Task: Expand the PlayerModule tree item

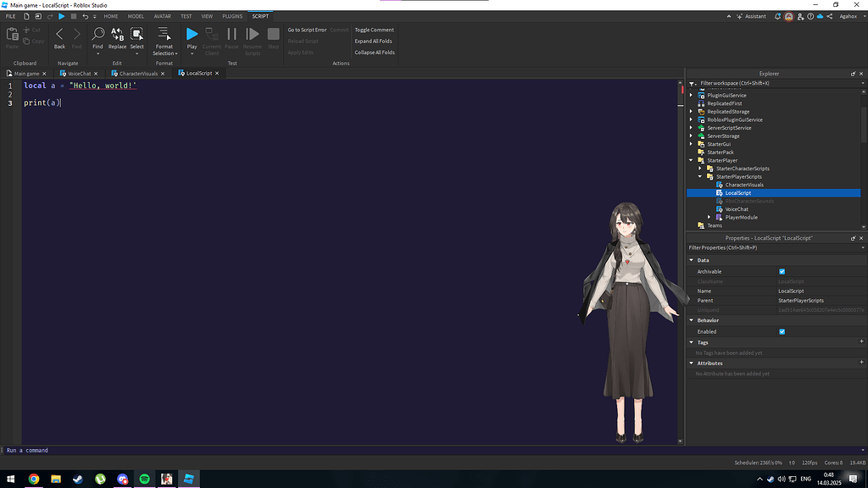Action: pos(709,218)
